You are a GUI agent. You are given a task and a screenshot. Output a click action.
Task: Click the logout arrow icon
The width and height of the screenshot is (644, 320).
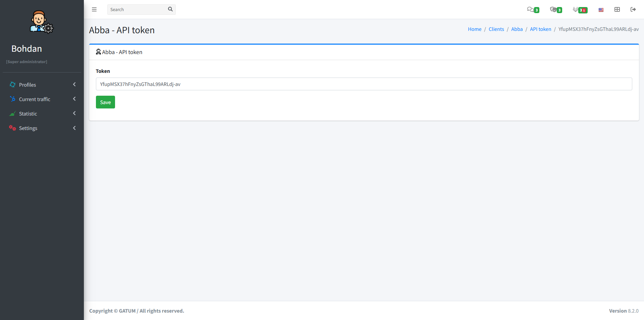pyautogui.click(x=633, y=9)
